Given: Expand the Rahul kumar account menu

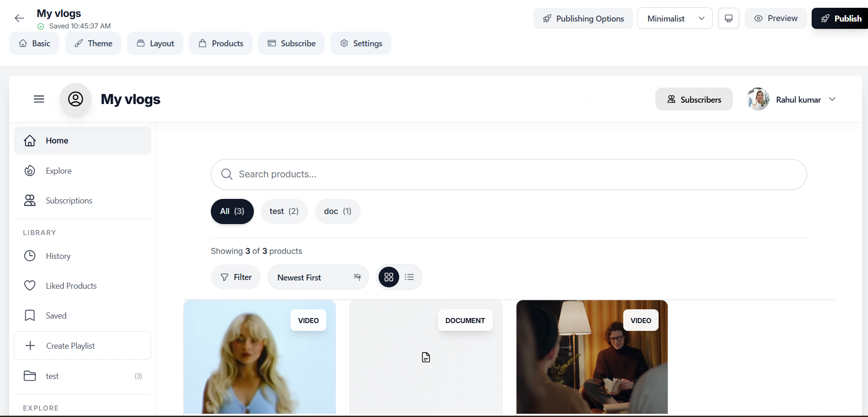Looking at the screenshot, I should [x=833, y=99].
